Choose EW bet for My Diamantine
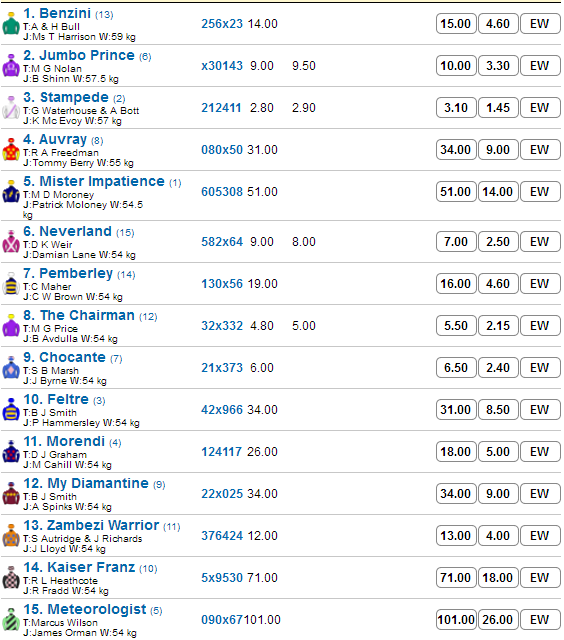This screenshot has height=640, width=564. (540, 493)
